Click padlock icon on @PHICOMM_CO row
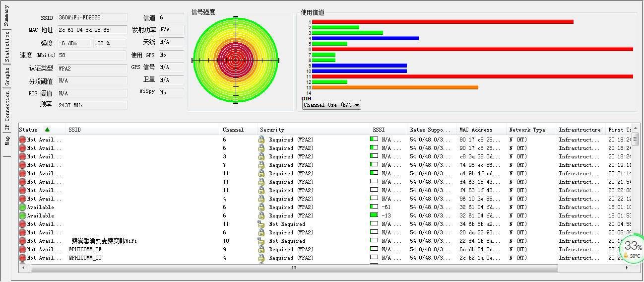Viewport: 644px width, 282px height. 261,258
